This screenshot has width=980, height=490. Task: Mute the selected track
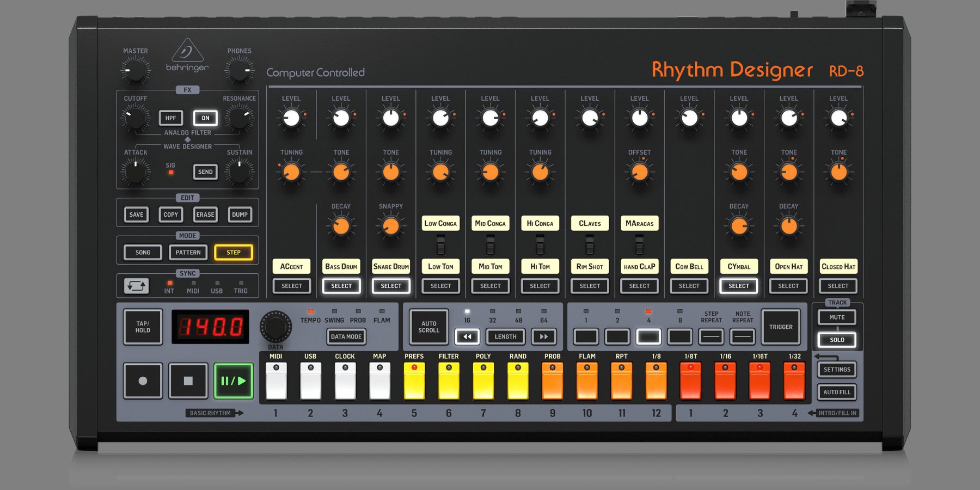(837, 317)
